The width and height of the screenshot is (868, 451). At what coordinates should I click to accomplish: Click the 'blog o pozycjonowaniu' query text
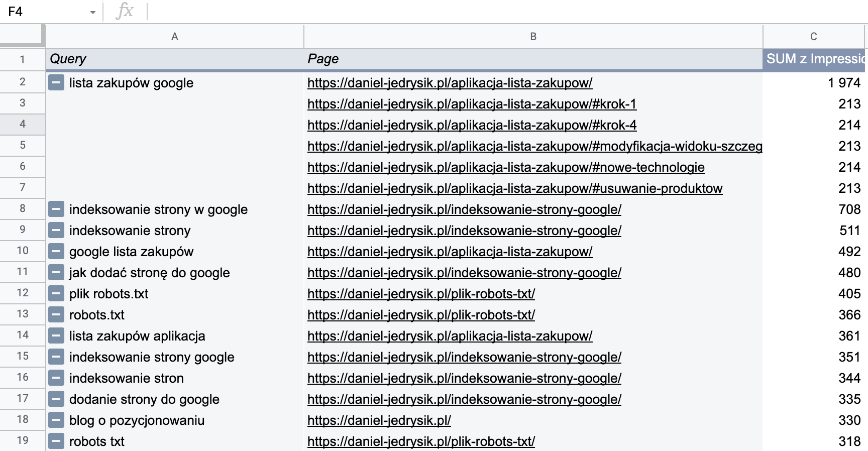(x=137, y=420)
